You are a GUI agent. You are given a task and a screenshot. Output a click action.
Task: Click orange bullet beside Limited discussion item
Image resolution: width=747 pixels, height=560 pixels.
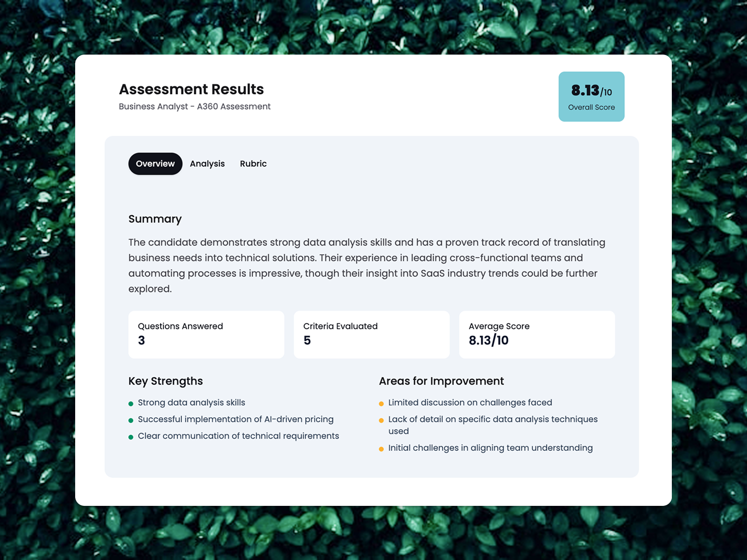point(381,404)
